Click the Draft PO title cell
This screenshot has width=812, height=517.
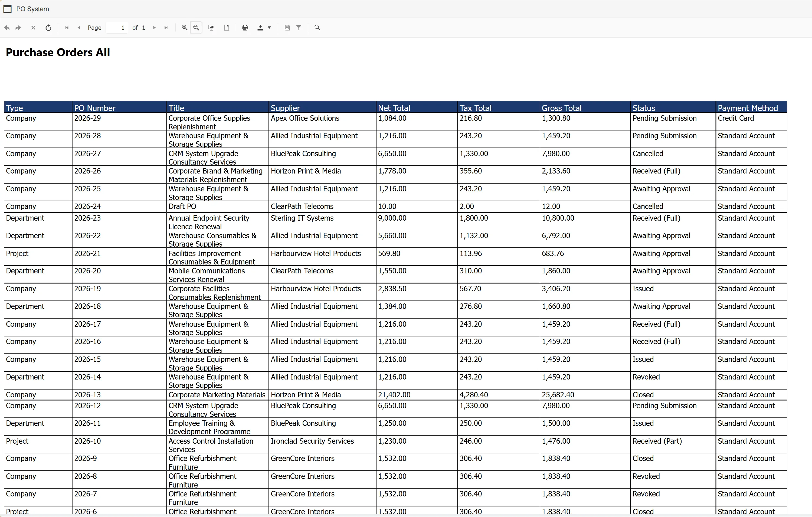(x=218, y=207)
